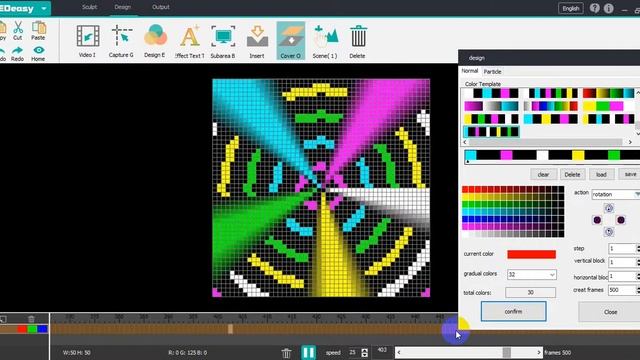The height and width of the screenshot is (360, 640).
Task: Select the first black-cyan-magenta color template
Action: click(491, 93)
